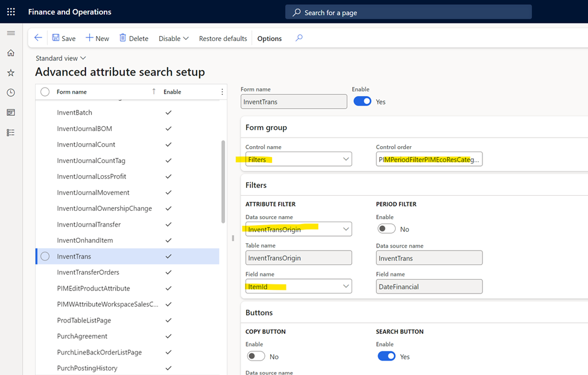Image resolution: width=588 pixels, height=375 pixels.
Task: Select the InventBatch row
Action: click(x=127, y=112)
